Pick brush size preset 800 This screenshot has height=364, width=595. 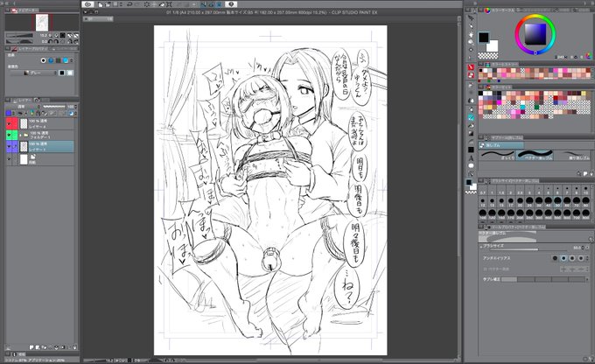point(586,215)
